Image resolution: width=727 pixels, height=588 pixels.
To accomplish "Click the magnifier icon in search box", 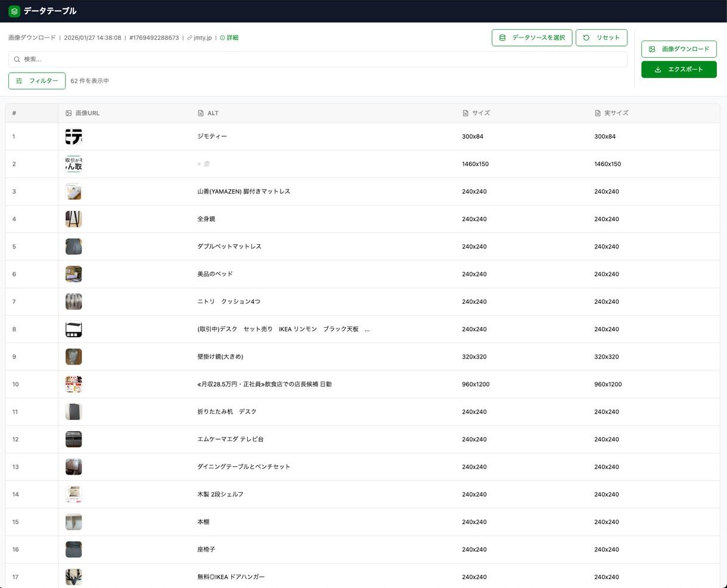I will point(17,60).
